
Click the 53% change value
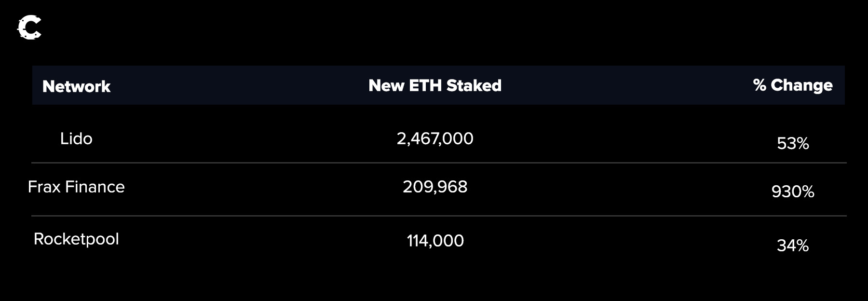tap(792, 144)
